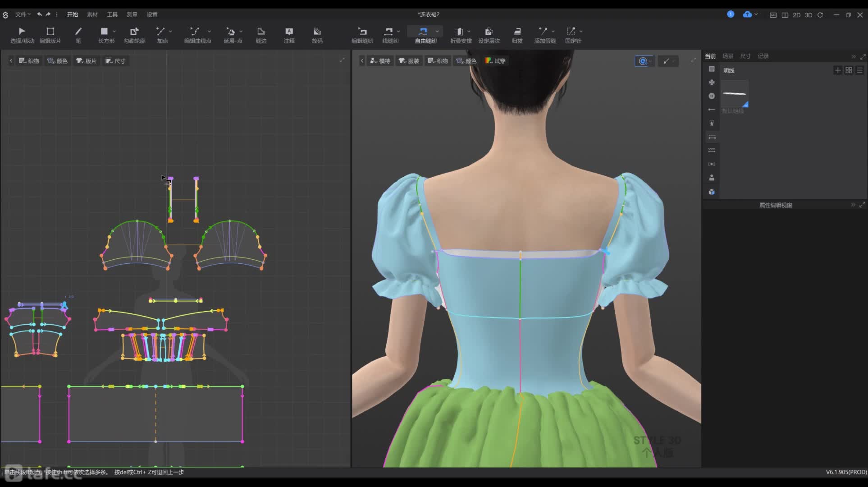Viewport: 868px width, 487px height.
Task: Select the 选择/移动 tool
Action: point(22,35)
